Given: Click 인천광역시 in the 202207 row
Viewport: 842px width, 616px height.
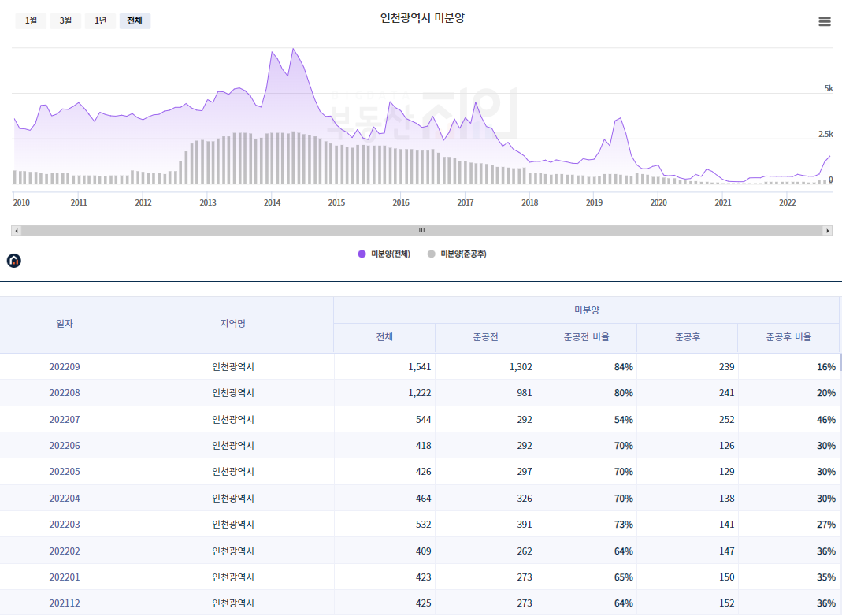Looking at the screenshot, I should click(232, 419).
